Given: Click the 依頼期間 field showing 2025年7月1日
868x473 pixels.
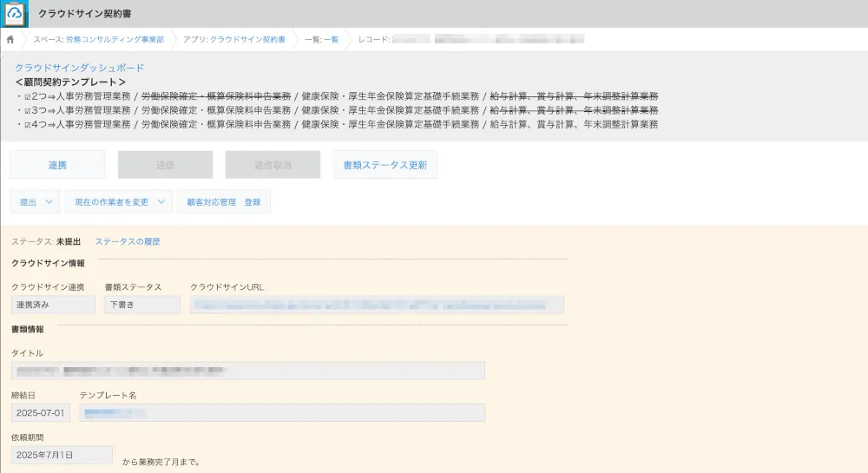Looking at the screenshot, I should pyautogui.click(x=62, y=456).
